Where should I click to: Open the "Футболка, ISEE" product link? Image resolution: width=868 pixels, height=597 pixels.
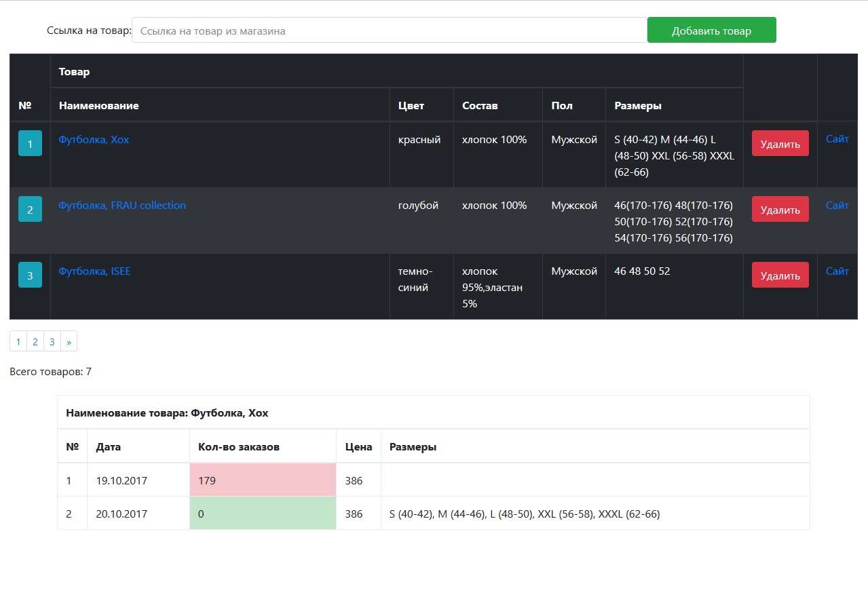94,271
